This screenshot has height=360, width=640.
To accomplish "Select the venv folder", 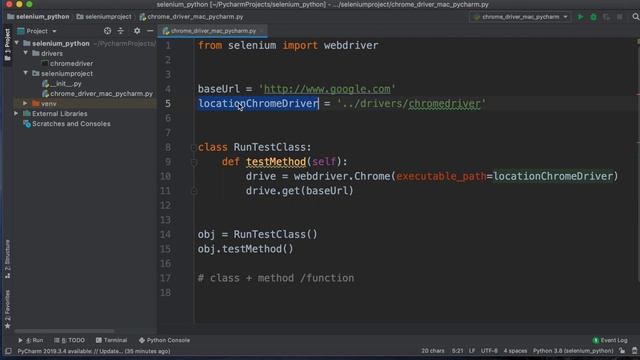I will [44, 103].
